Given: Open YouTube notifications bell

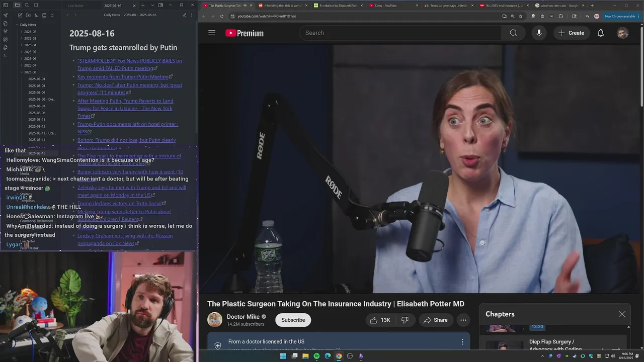Looking at the screenshot, I should pos(601,33).
